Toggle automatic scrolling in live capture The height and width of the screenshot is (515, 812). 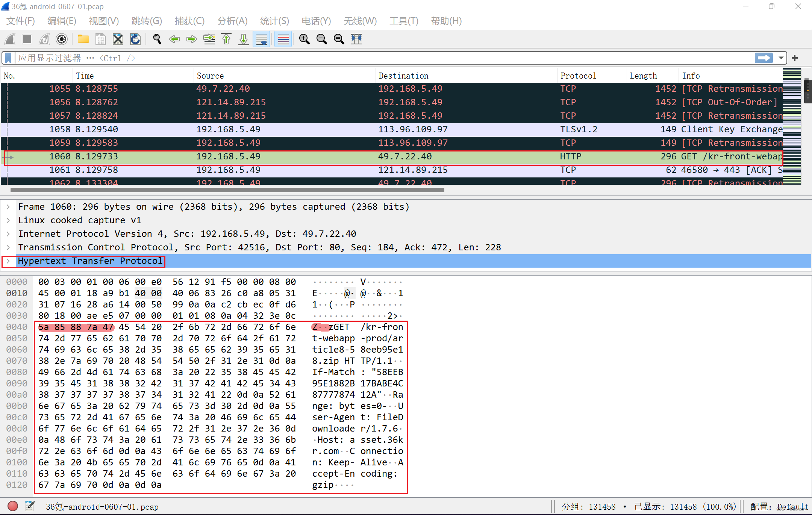click(261, 39)
